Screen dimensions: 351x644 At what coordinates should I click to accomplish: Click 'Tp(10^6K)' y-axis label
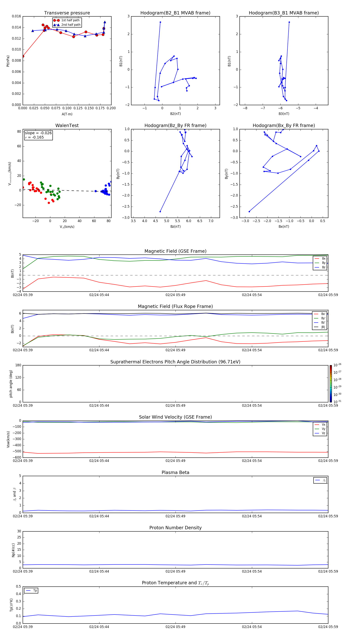point(11,605)
